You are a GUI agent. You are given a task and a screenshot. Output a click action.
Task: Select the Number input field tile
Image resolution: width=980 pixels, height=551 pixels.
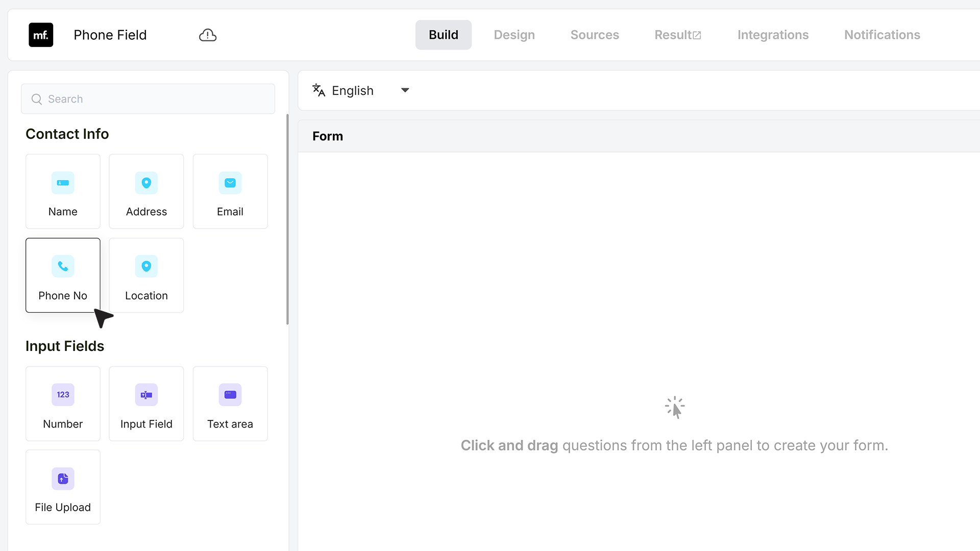coord(63,404)
